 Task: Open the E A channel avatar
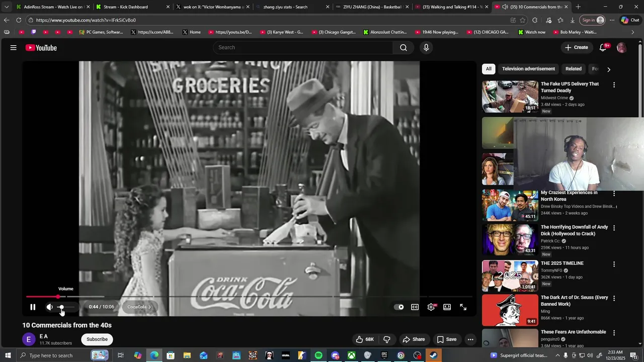29,339
